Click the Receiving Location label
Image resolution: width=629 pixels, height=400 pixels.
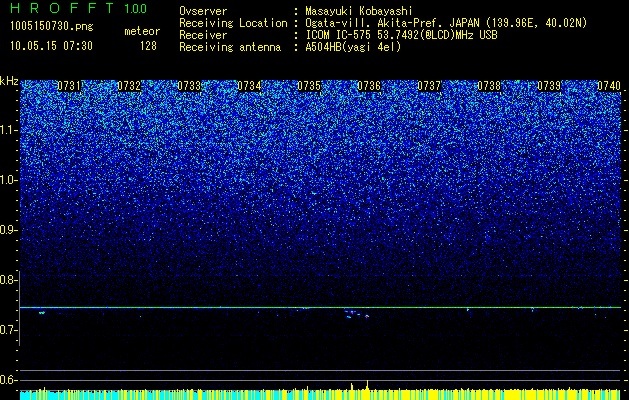coord(233,23)
